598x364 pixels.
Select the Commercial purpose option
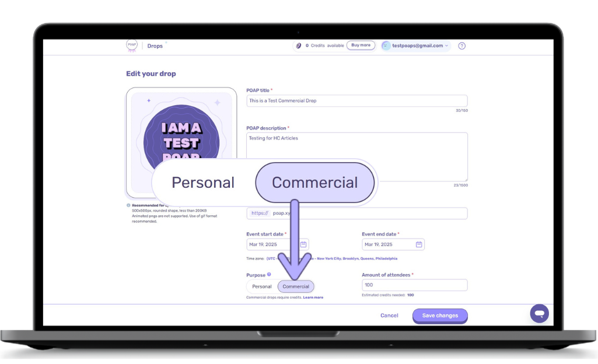point(296,286)
